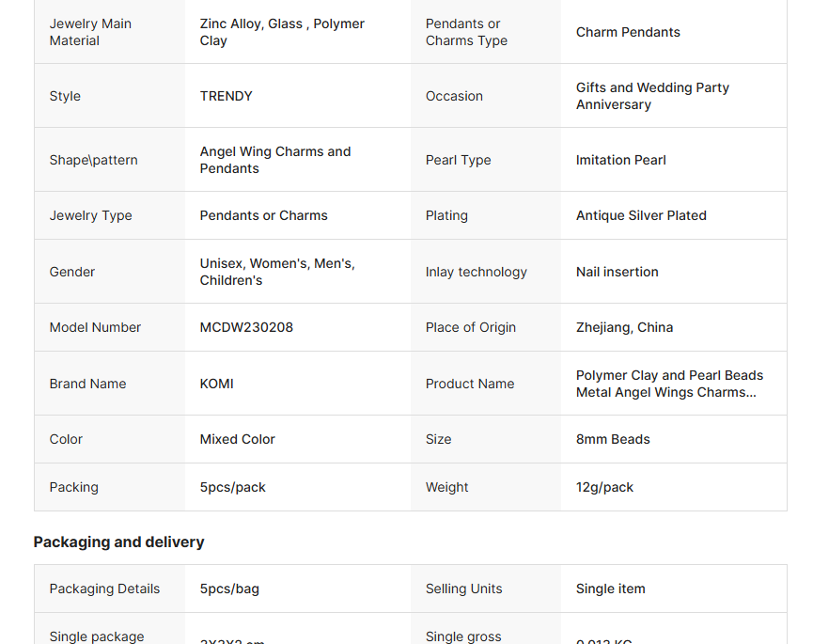
Task: Click the "Charm Pendants" value cell
Action: pyautogui.click(x=628, y=32)
